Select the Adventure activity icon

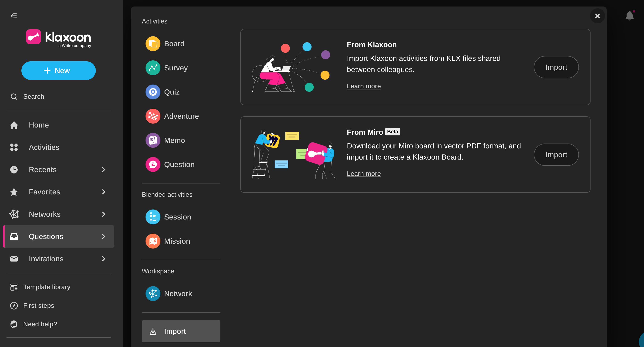(153, 116)
